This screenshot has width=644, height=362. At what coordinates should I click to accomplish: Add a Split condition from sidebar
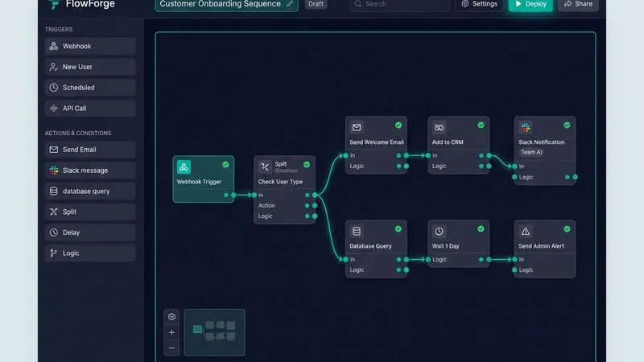click(x=90, y=212)
